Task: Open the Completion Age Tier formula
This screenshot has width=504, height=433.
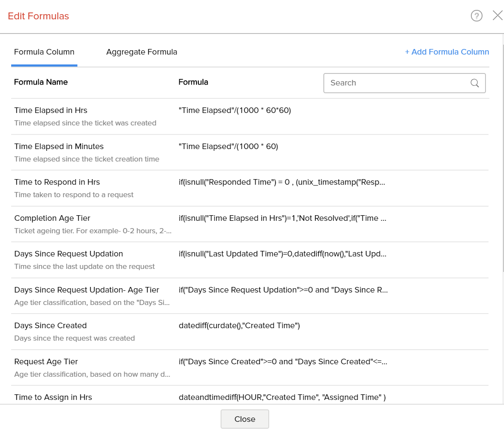Action: point(52,218)
